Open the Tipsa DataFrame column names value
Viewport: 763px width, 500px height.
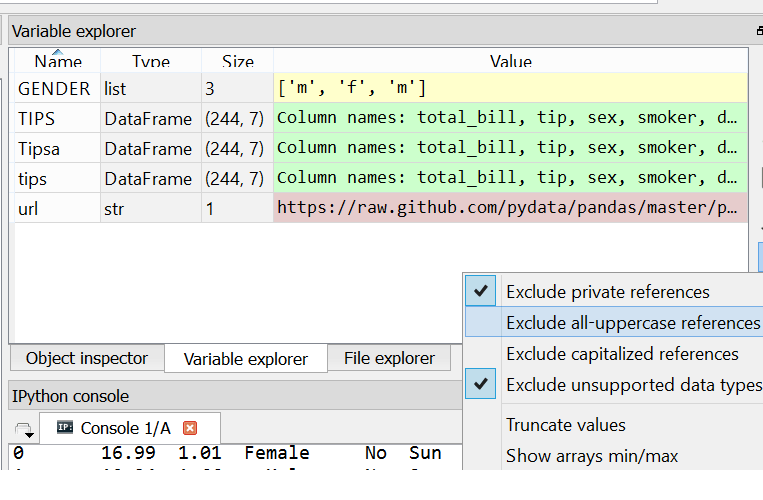(x=510, y=148)
